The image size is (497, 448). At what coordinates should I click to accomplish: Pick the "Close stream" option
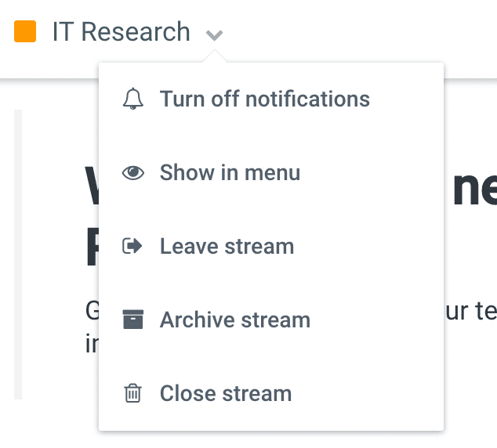point(225,393)
